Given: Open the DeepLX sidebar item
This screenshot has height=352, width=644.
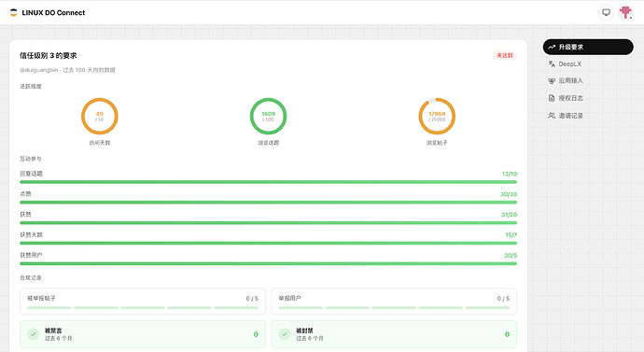Looking at the screenshot, I should click(588, 64).
